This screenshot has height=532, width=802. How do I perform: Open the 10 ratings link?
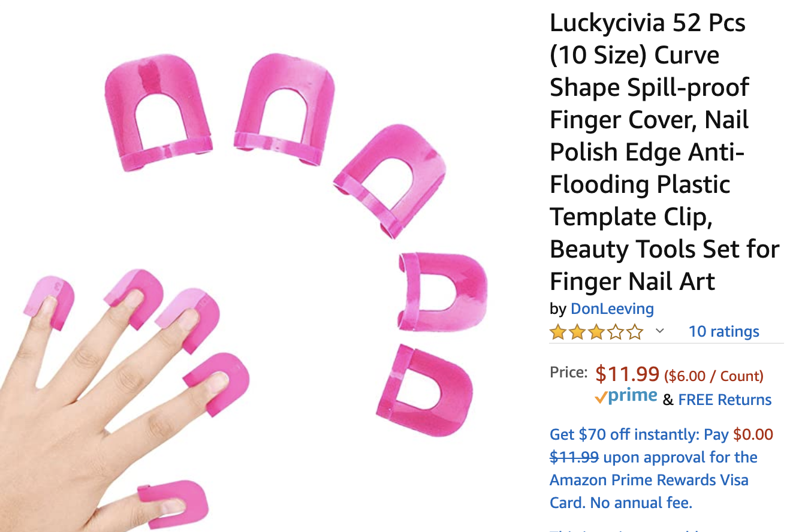coord(723,331)
